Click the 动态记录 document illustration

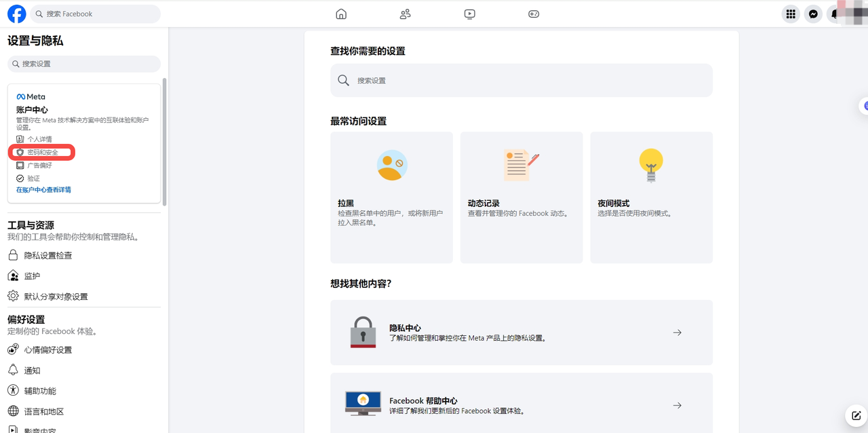[x=521, y=165]
